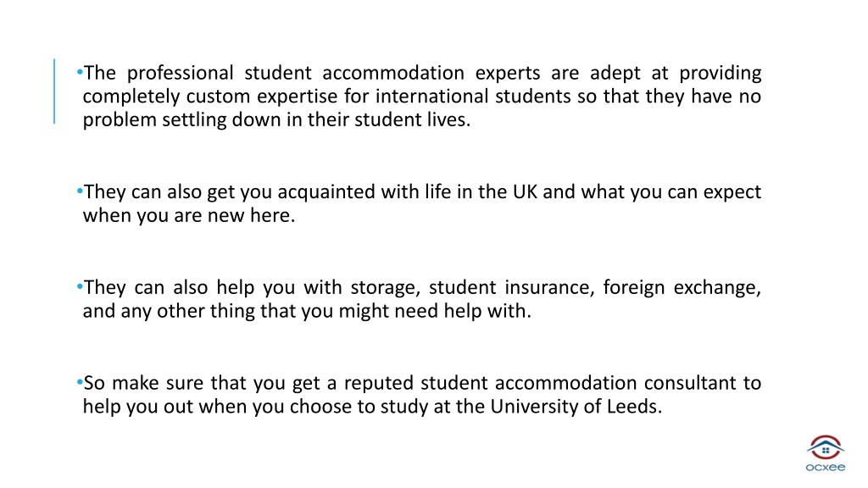This screenshot has height=488, width=868.
Task: Click the phrase 'foreign exchange'
Action: (x=681, y=288)
